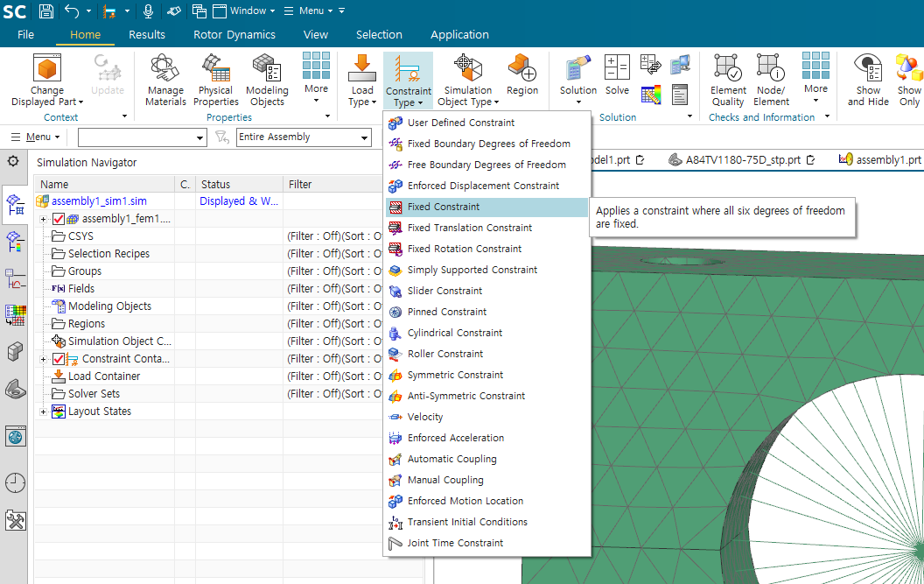Click Status column header
The width and height of the screenshot is (924, 584).
(x=239, y=184)
